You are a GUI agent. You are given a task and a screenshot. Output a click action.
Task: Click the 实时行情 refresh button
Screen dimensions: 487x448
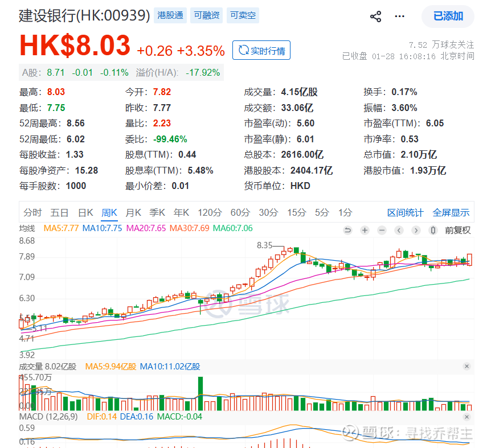click(x=261, y=50)
